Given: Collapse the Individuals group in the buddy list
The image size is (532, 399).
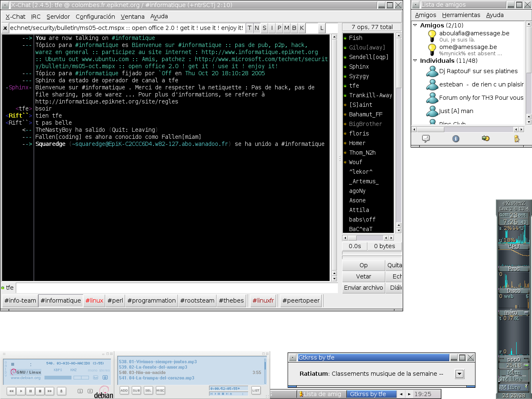Looking at the screenshot, I should coord(415,61).
